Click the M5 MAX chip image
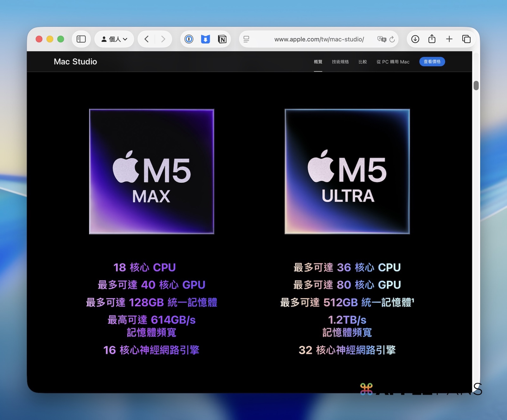This screenshot has height=420, width=507. [151, 171]
